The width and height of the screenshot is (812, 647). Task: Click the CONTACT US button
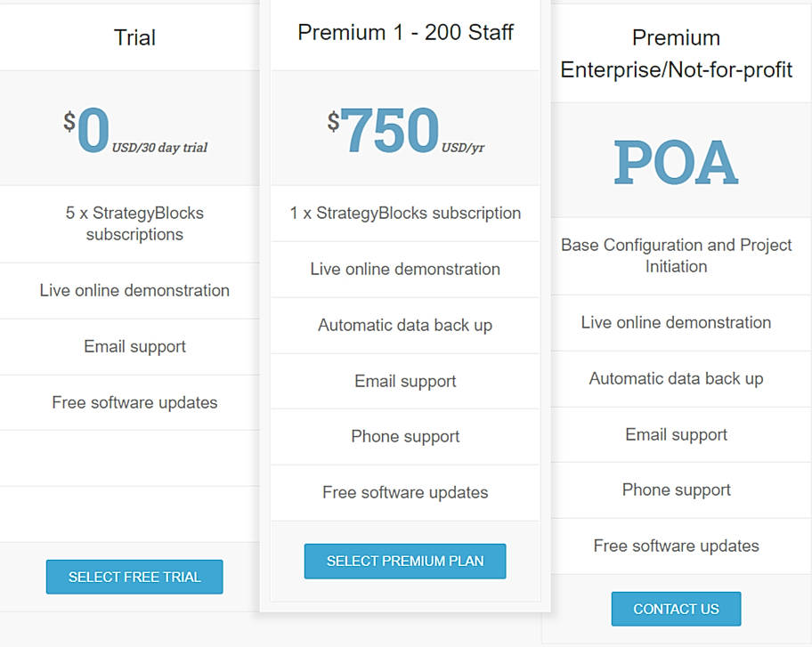click(x=676, y=609)
